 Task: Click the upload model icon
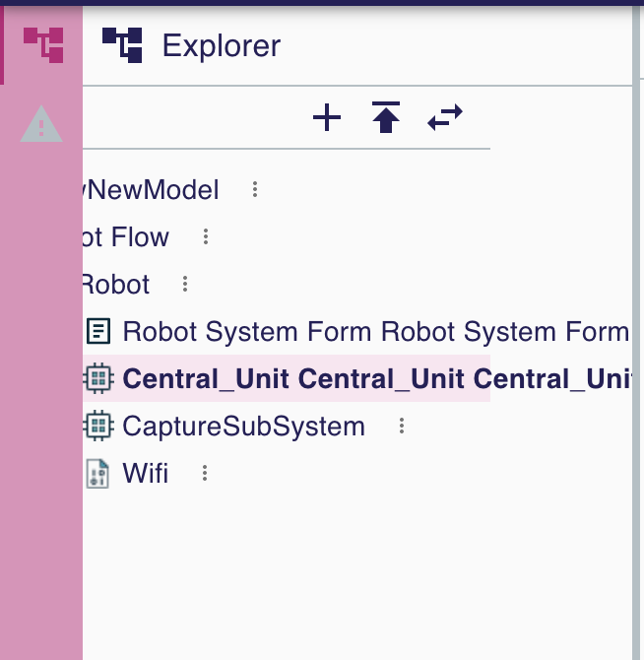tap(386, 117)
